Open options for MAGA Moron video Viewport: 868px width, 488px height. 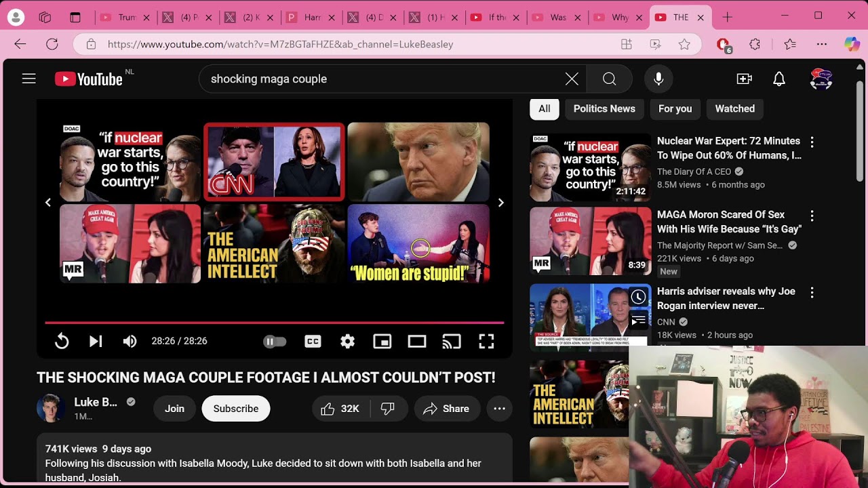tap(812, 216)
